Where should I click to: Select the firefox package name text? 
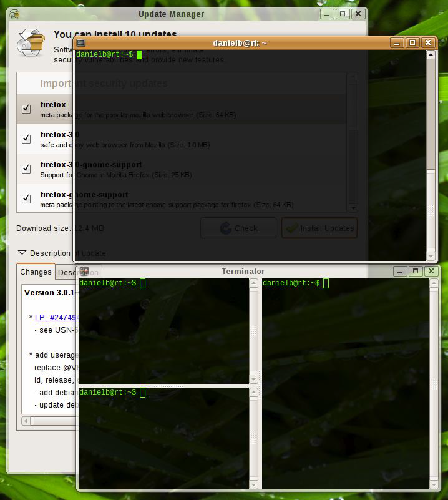(53, 105)
